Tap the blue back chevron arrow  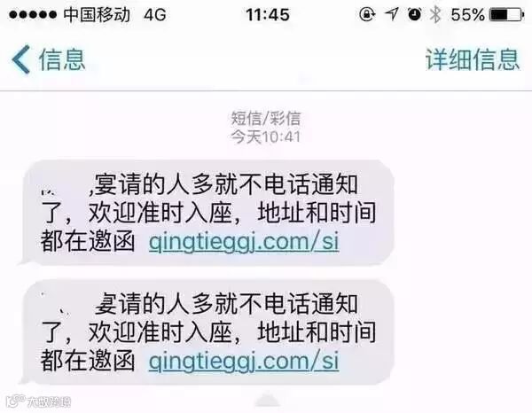click(x=21, y=59)
